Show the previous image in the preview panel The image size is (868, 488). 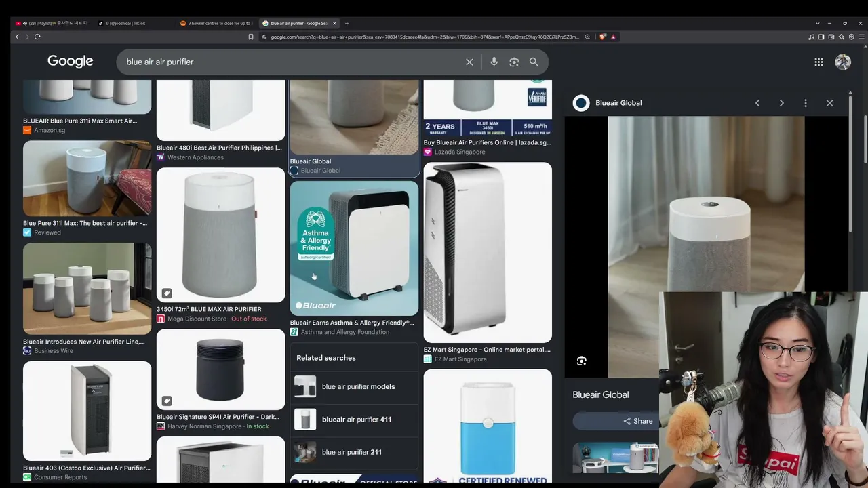(x=757, y=103)
